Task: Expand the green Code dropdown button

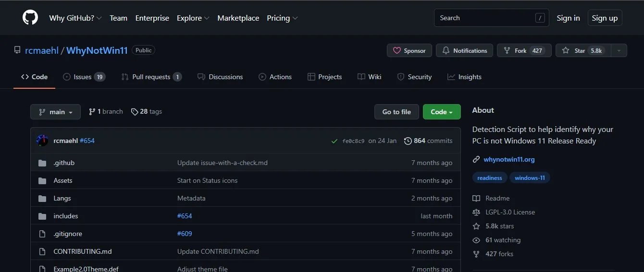Action: [x=441, y=112]
